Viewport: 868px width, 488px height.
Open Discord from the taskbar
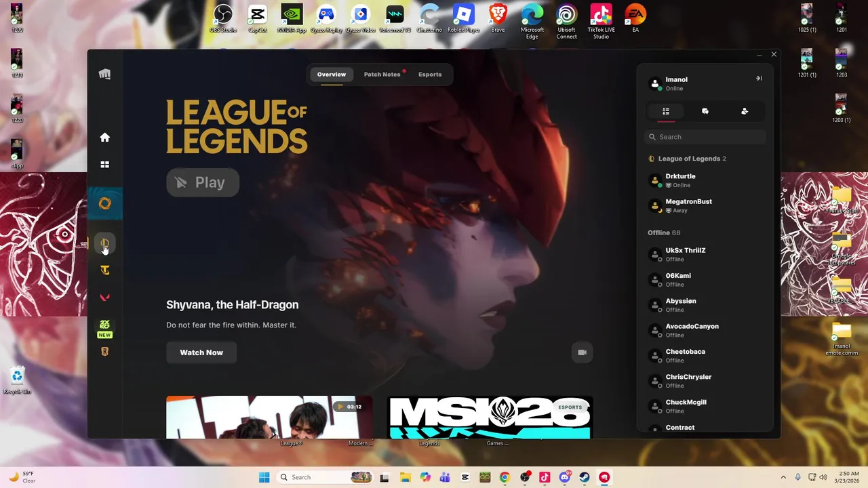point(564,477)
